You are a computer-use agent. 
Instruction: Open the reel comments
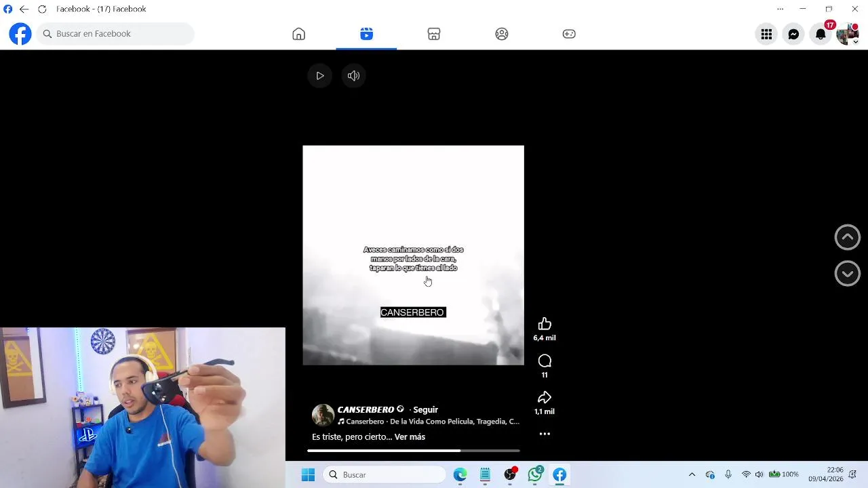545,361
